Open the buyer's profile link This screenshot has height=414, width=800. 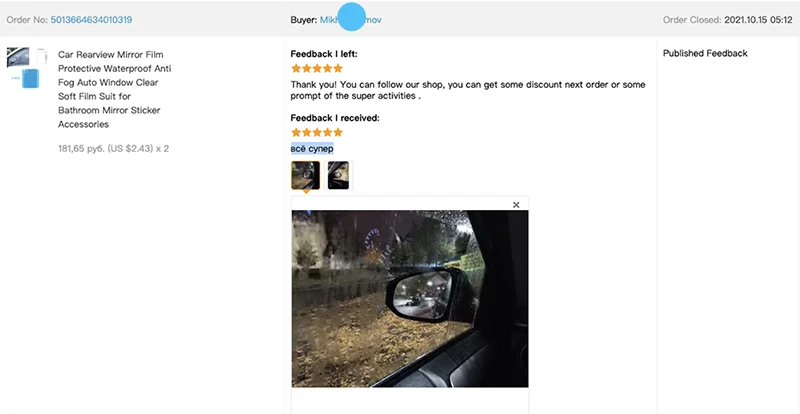(351, 20)
